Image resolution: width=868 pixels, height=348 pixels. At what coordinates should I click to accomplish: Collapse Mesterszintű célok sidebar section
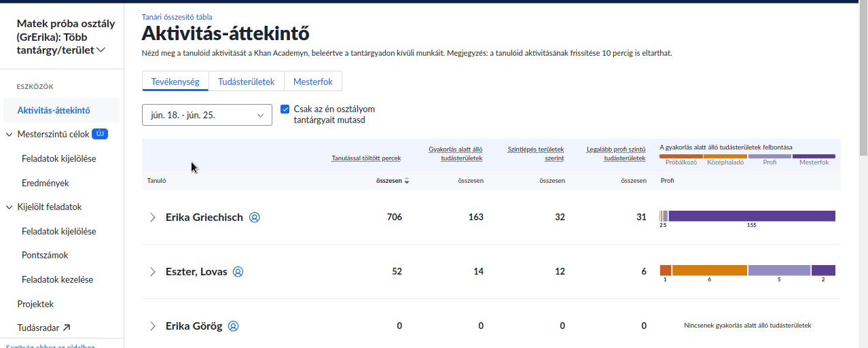(10, 135)
